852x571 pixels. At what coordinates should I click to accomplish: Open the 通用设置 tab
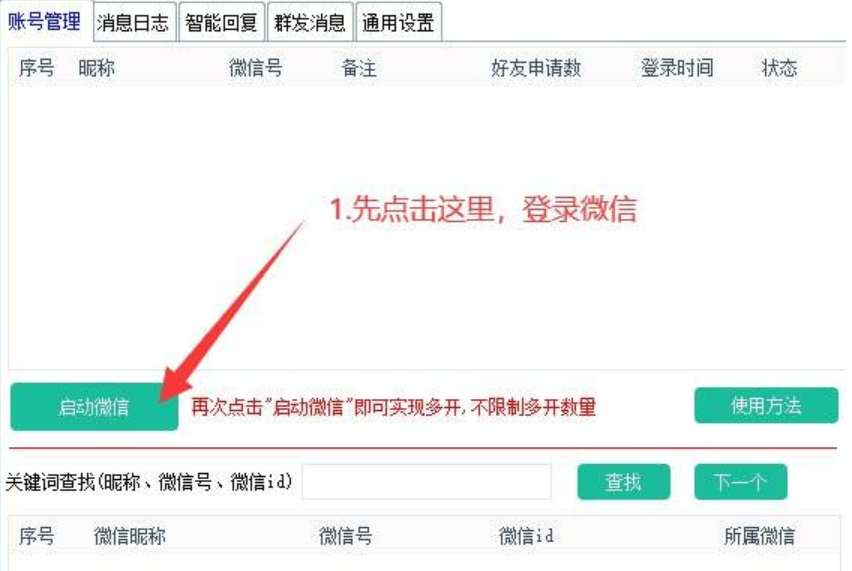tap(398, 23)
